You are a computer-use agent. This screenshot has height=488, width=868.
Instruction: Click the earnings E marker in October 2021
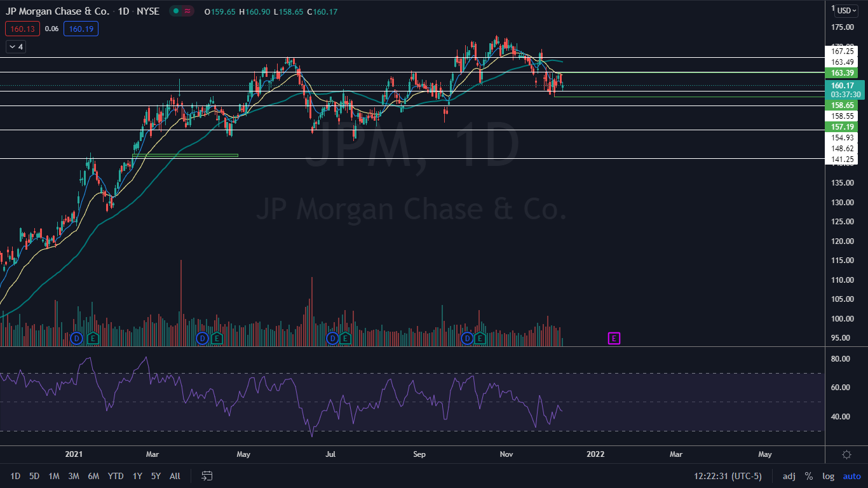[480, 338]
